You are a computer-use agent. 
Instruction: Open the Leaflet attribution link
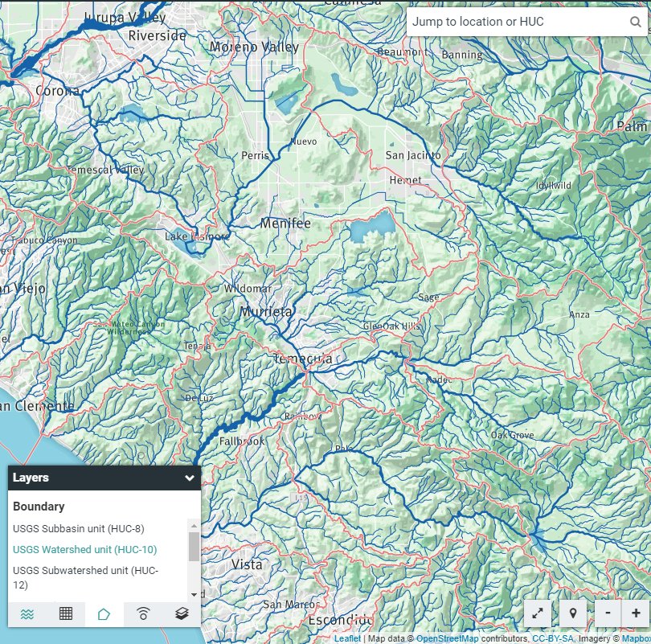(347, 638)
